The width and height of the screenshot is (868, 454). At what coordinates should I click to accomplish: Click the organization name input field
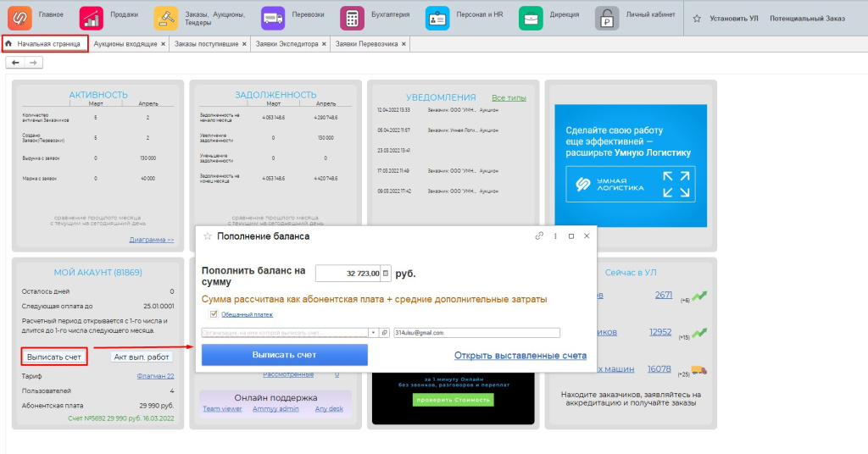click(x=285, y=333)
